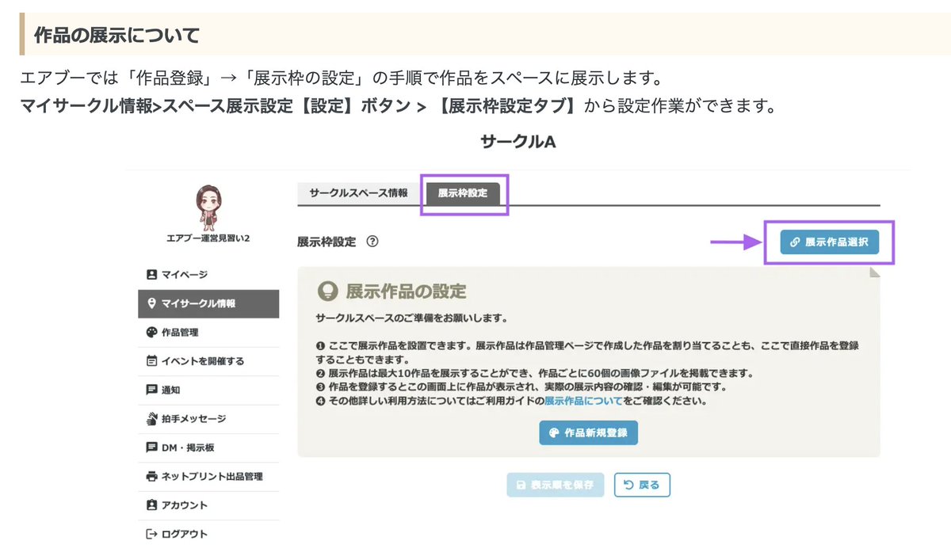Click the 展示枠設定 label above the panel
951x560 pixels.
(x=327, y=242)
